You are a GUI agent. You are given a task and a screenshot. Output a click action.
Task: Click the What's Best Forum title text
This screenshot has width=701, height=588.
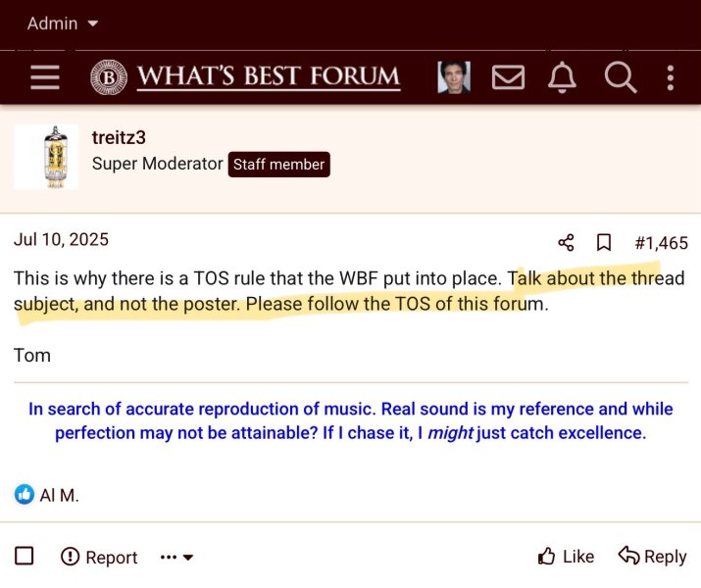point(268,77)
